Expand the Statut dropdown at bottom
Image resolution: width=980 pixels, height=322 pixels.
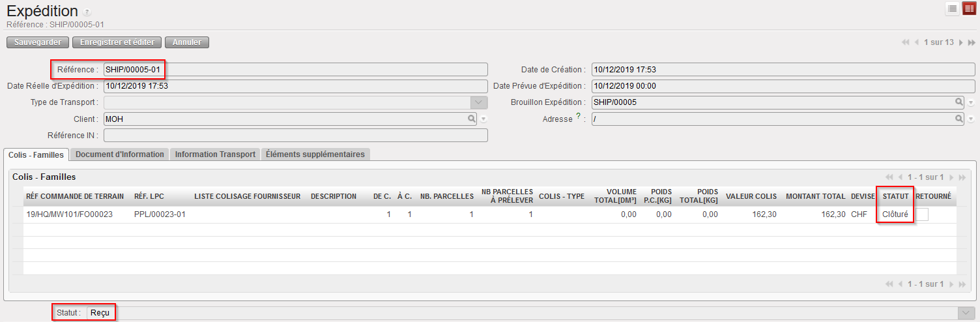point(966,314)
